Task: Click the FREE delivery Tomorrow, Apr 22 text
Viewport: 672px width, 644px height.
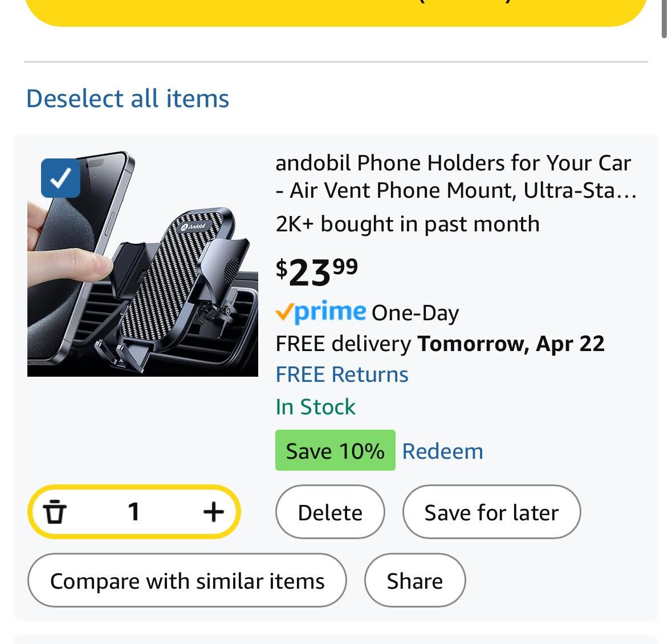Action: tap(439, 344)
